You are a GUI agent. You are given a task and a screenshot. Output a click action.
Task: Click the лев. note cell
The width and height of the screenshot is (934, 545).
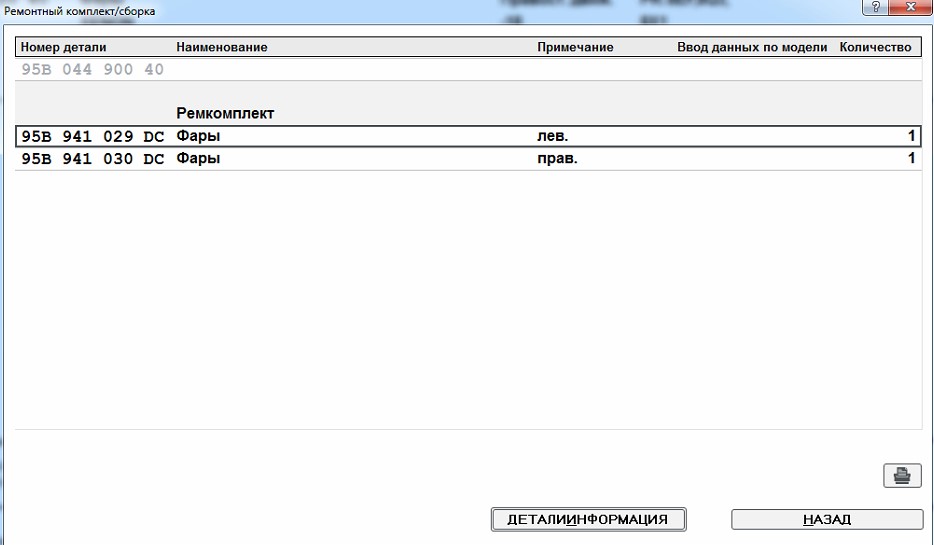point(553,136)
